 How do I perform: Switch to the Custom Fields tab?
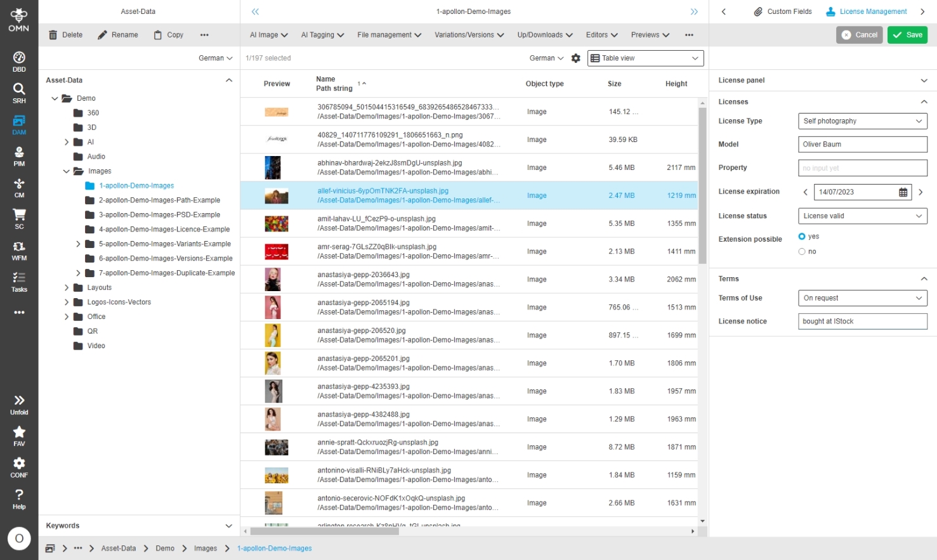pos(783,11)
